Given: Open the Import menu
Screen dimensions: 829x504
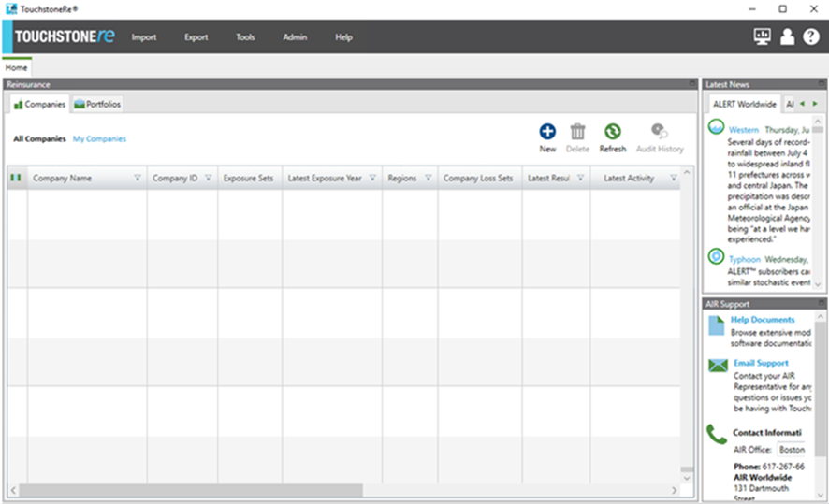Looking at the screenshot, I should click(x=144, y=37).
